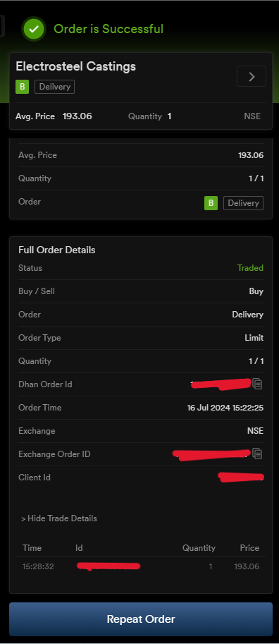The width and height of the screenshot is (279, 644).
Task: Click the Full Order Details heading
Action: point(57,250)
